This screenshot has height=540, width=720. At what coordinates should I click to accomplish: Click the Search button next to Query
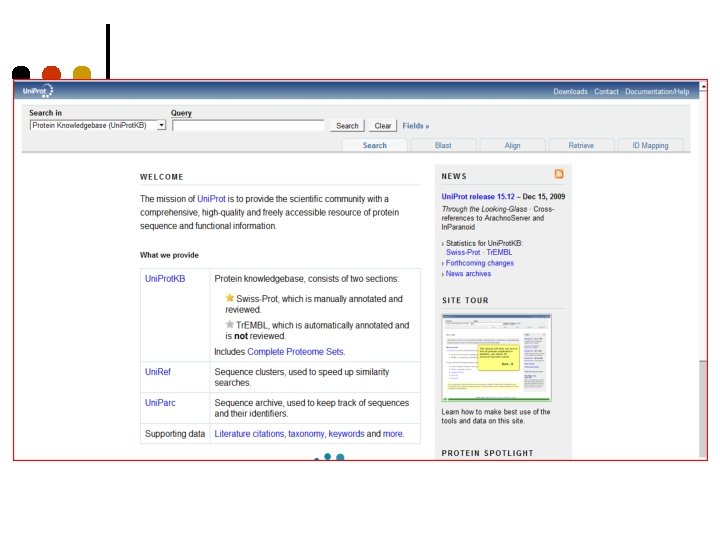[347, 126]
